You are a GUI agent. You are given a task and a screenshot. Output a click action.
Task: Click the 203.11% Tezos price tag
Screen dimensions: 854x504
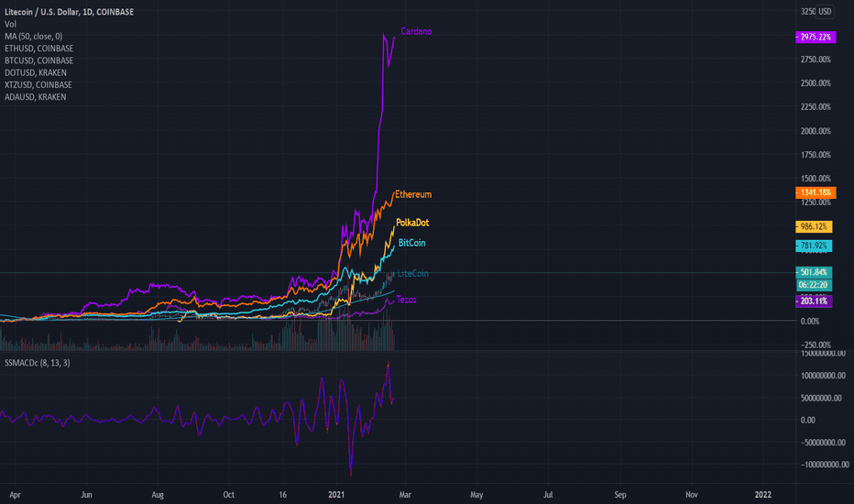coord(814,301)
